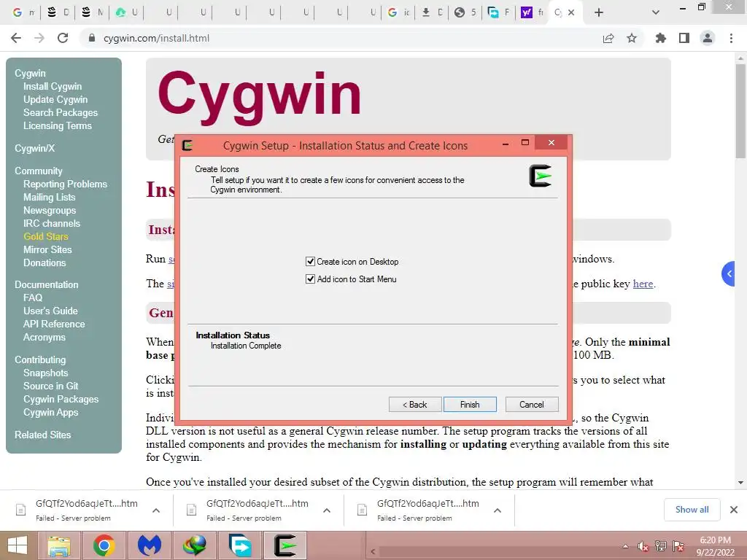Click the blue side panel arrow handle

click(729, 273)
